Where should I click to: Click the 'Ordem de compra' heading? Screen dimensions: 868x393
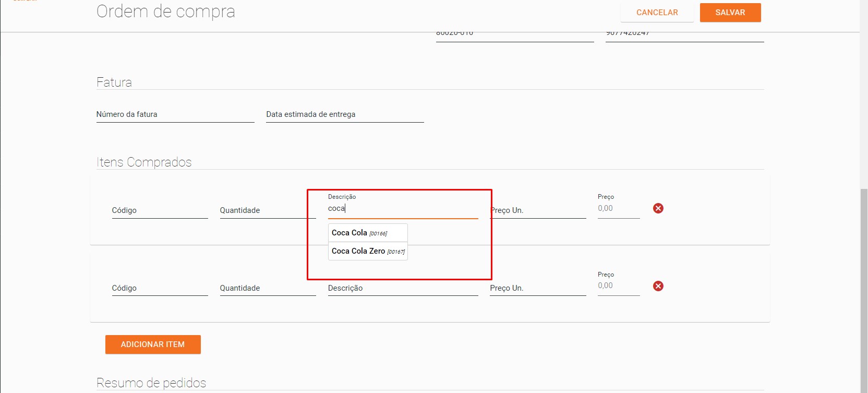(x=166, y=11)
